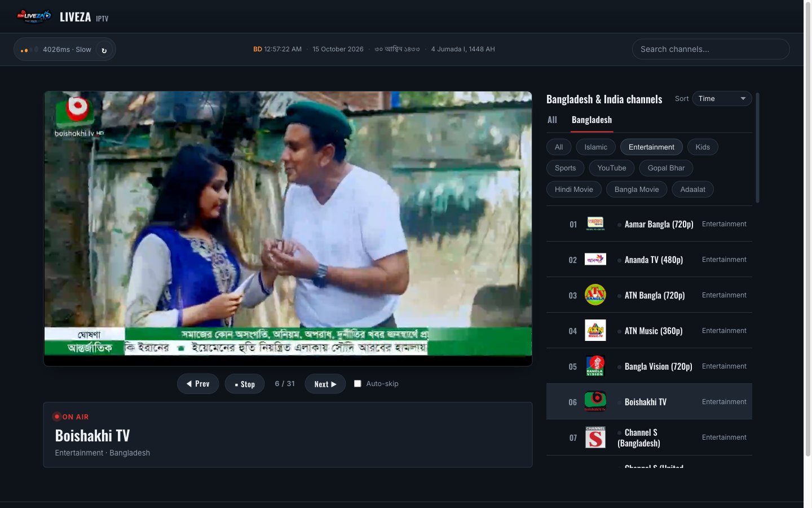Screen dimensions: 812x508
Task: Stop the current stream playback
Action: click(245, 384)
